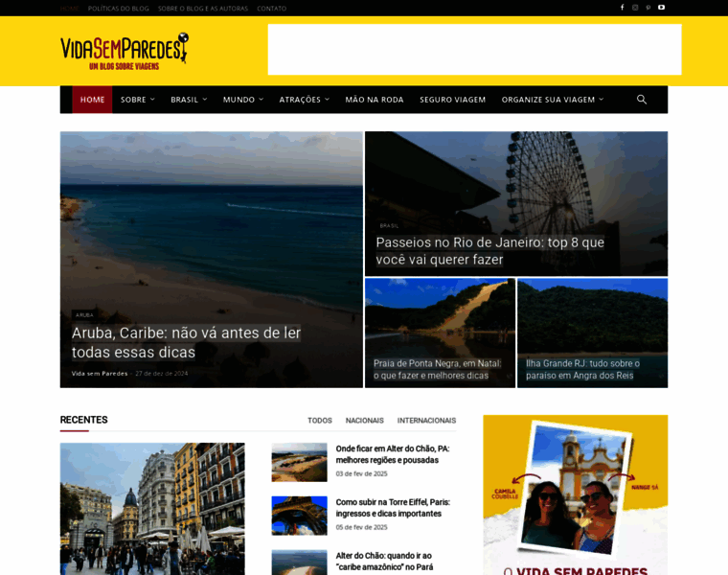728x575 pixels.
Task: Click the authors sidebar photo banner
Action: pyautogui.click(x=576, y=494)
